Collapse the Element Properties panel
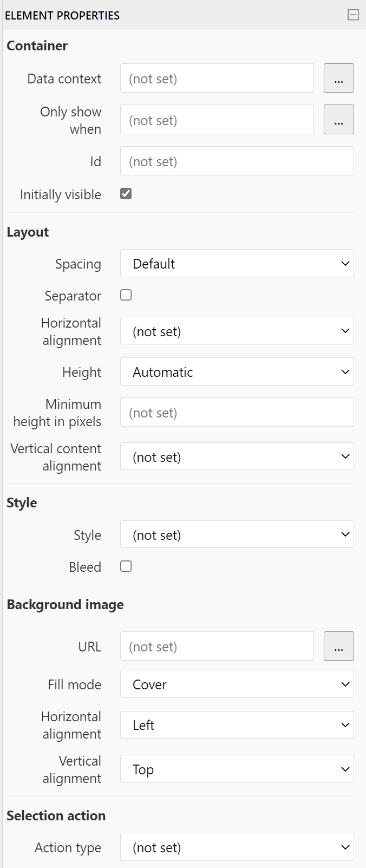The image size is (366, 868). point(353,15)
